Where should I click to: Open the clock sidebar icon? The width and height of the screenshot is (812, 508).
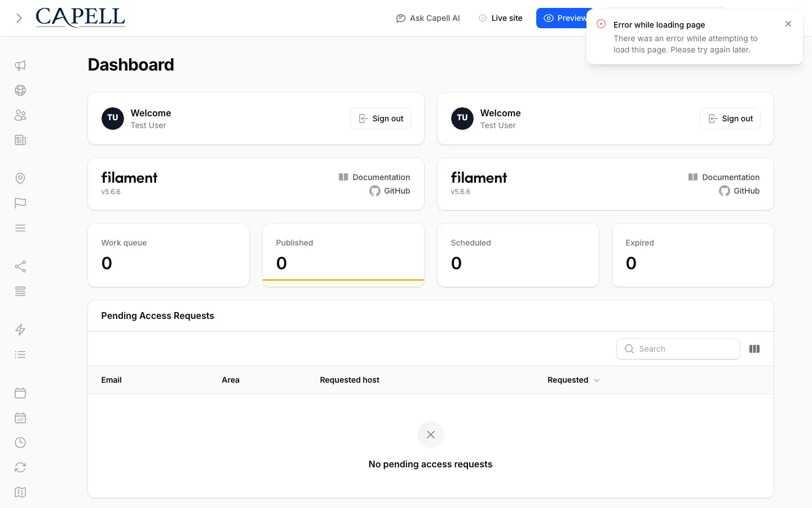click(x=20, y=443)
